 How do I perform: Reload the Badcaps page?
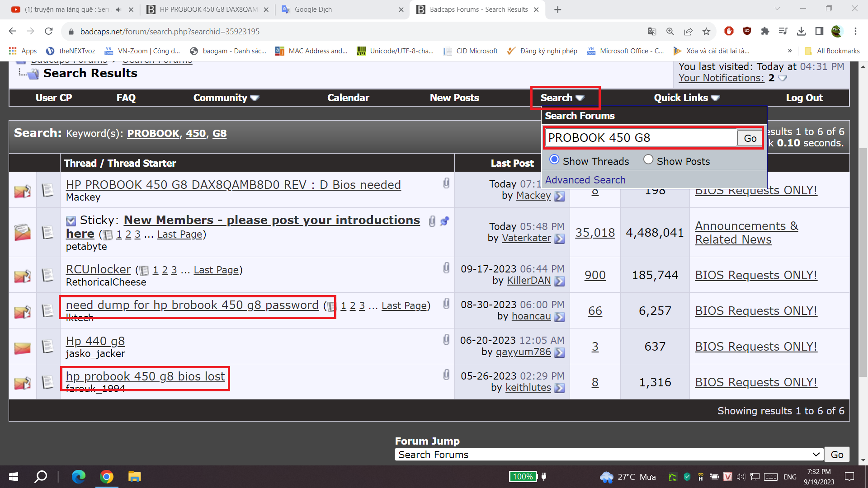tap(49, 31)
